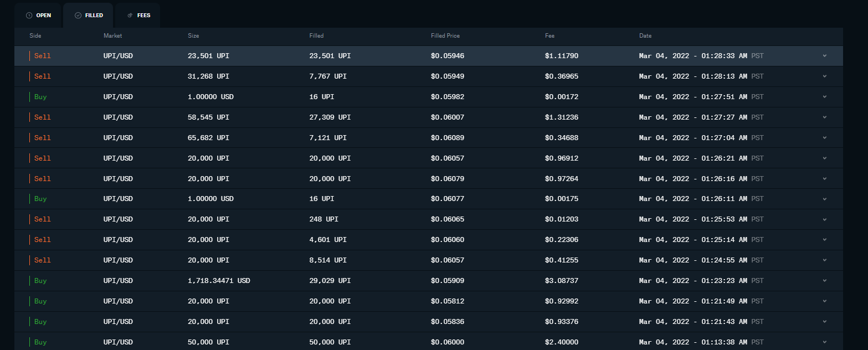Viewport: 868px width, 350px height.
Task: Click the Side column header
Action: click(x=35, y=36)
